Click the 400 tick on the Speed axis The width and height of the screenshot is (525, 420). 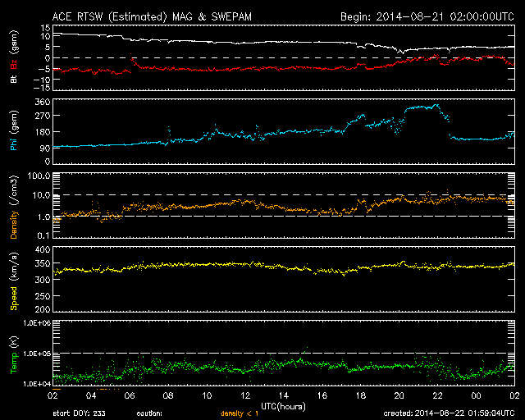[x=43, y=249]
